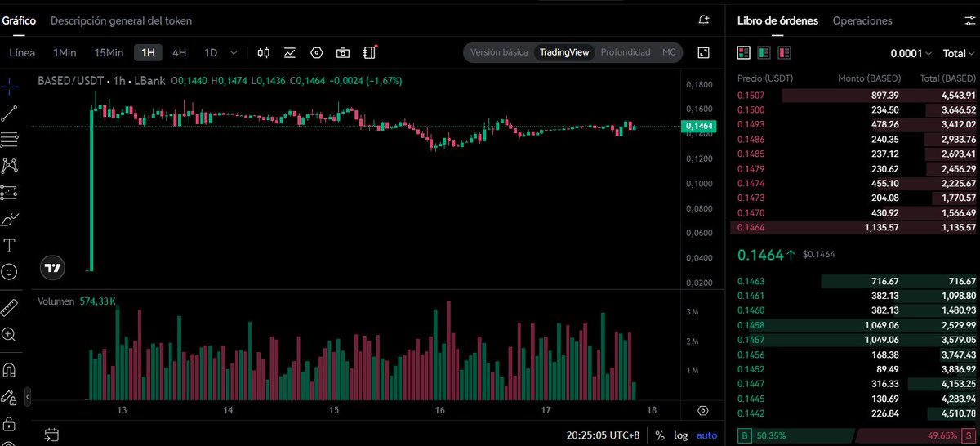Select the ruler measure tool
This screenshot has height=446, width=980.
pos(10,308)
